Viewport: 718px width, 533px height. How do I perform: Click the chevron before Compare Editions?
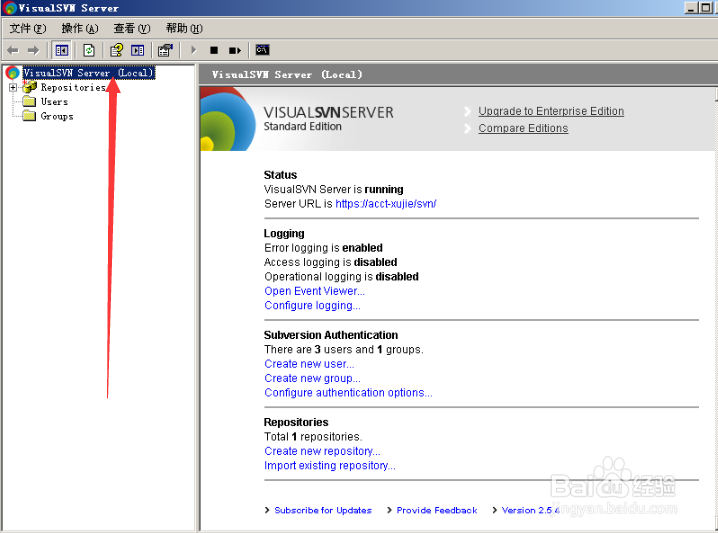coord(467,128)
